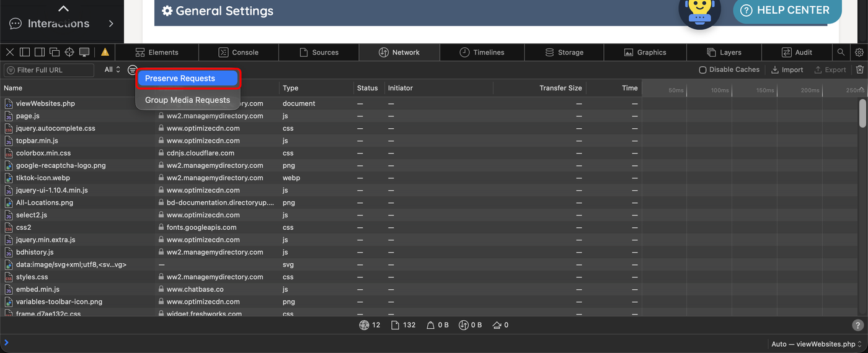This screenshot has width=868, height=353.
Task: Switch to the Graphics tab
Action: tap(645, 52)
